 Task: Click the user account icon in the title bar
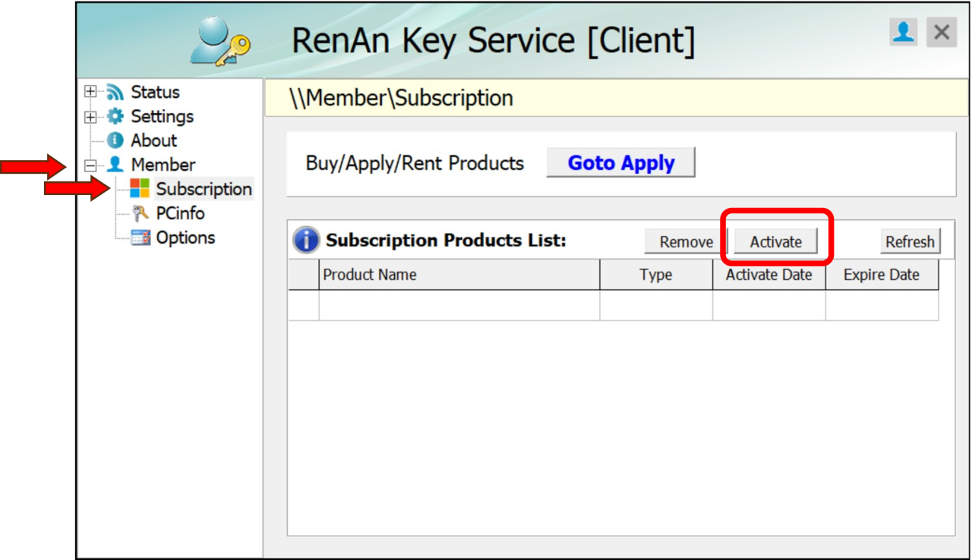tap(903, 32)
